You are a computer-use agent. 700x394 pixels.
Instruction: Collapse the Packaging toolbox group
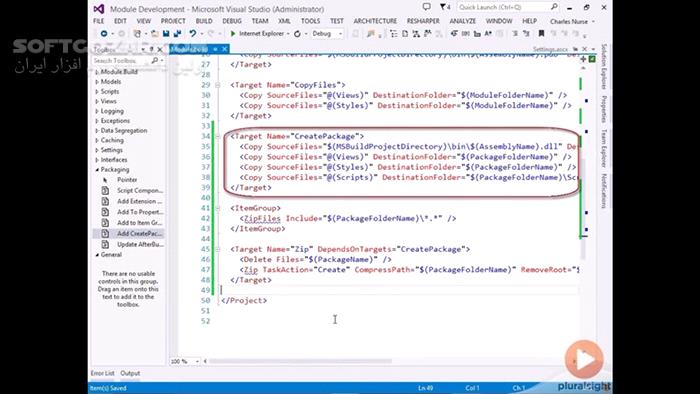pyautogui.click(x=97, y=170)
